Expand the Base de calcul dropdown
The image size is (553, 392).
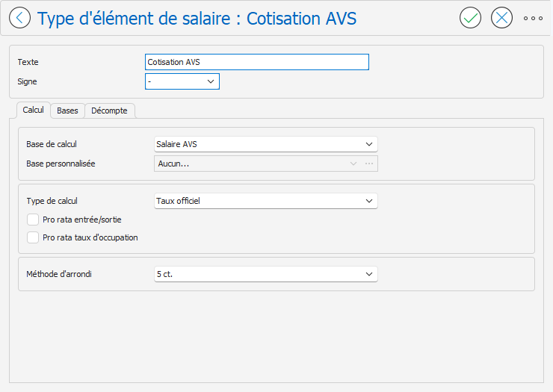[266, 144]
